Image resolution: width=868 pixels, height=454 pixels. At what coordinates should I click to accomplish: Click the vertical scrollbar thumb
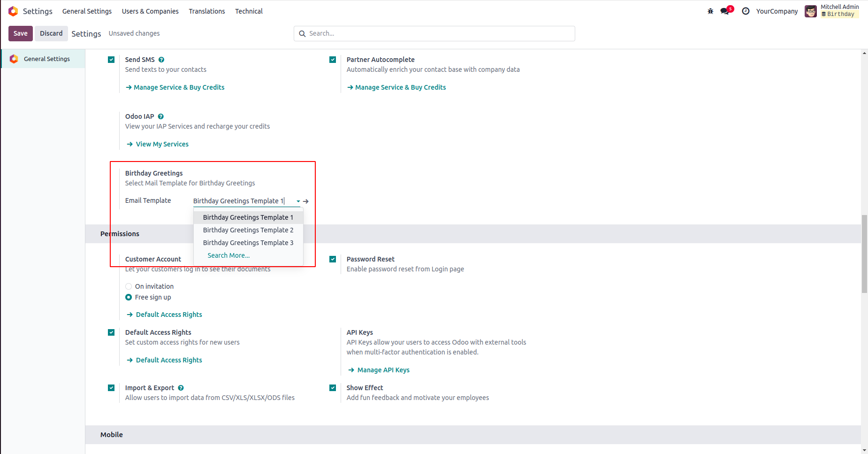(x=864, y=254)
